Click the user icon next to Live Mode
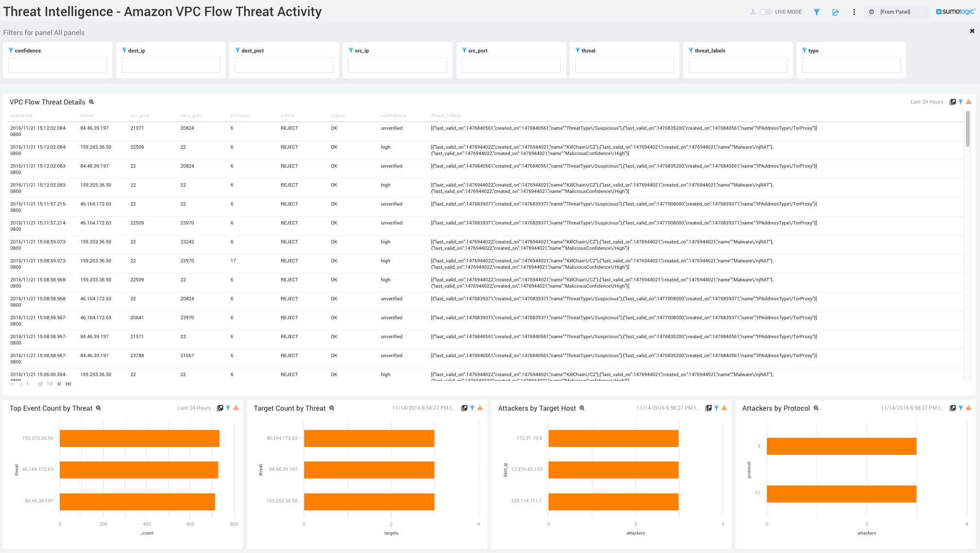The width and height of the screenshot is (980, 553). click(x=753, y=12)
